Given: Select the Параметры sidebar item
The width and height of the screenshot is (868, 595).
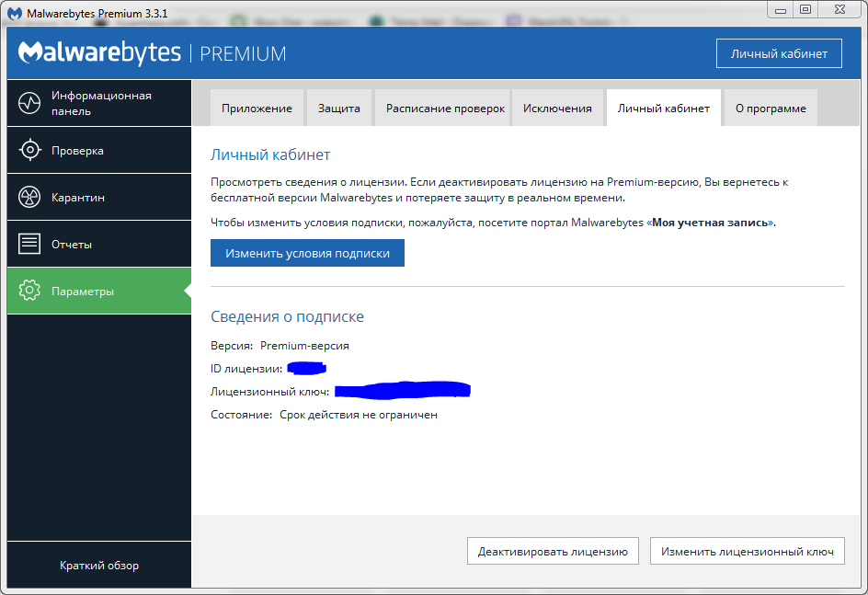Looking at the screenshot, I should (99, 291).
